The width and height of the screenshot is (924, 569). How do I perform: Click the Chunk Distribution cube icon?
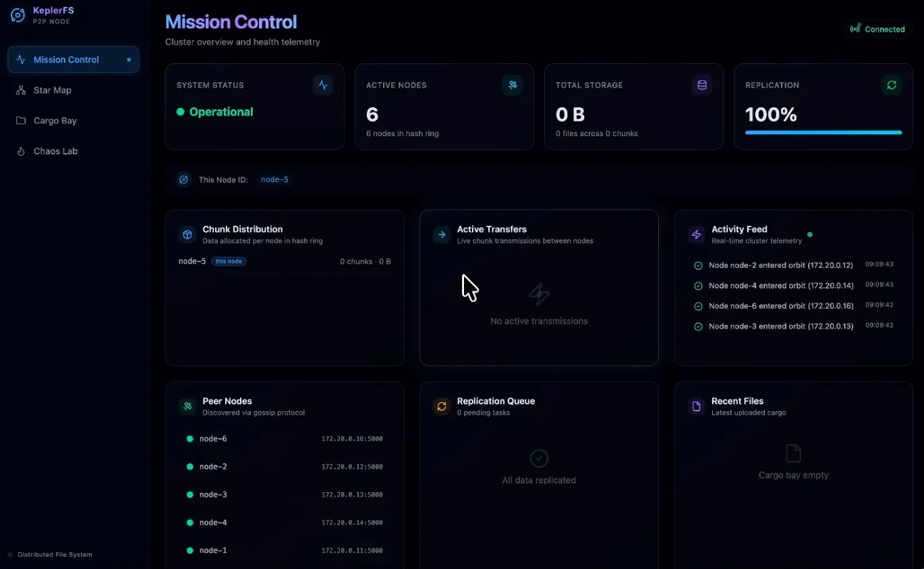click(x=187, y=234)
